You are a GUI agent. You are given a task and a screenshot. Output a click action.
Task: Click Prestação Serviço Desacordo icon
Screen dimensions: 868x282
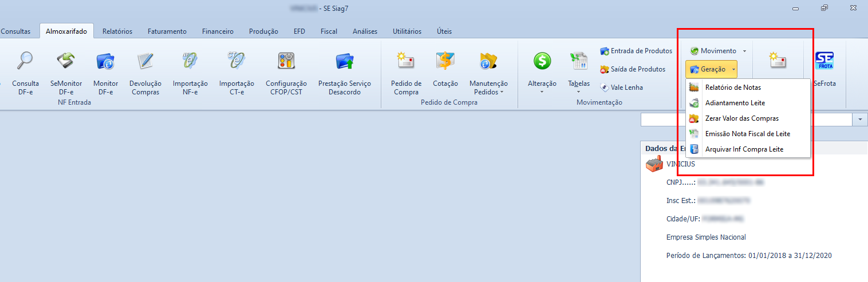pos(344,60)
